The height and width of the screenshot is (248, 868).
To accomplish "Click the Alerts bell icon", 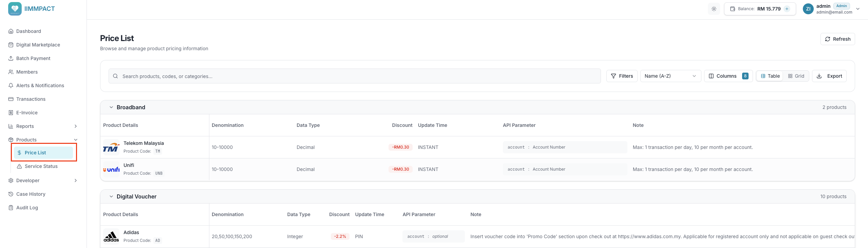I will click(11, 85).
